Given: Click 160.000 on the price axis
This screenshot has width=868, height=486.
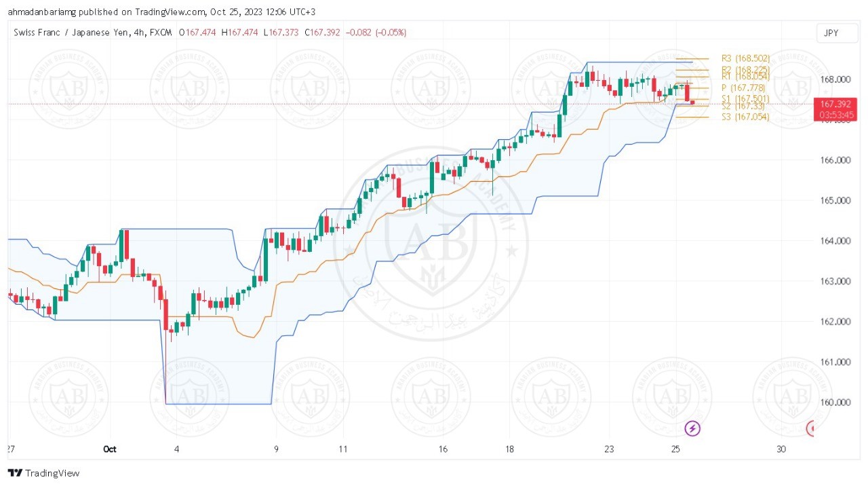Looking at the screenshot, I should (x=834, y=402).
